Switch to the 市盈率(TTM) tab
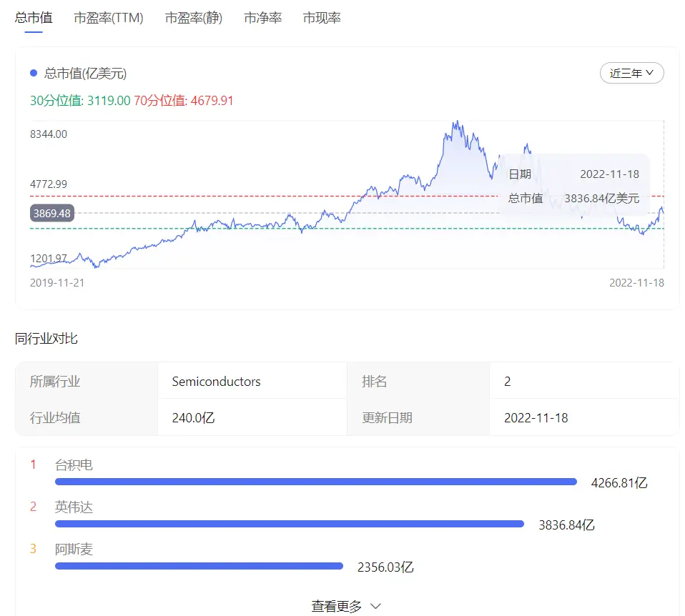Screen dimensions: 685x616 pos(109,18)
